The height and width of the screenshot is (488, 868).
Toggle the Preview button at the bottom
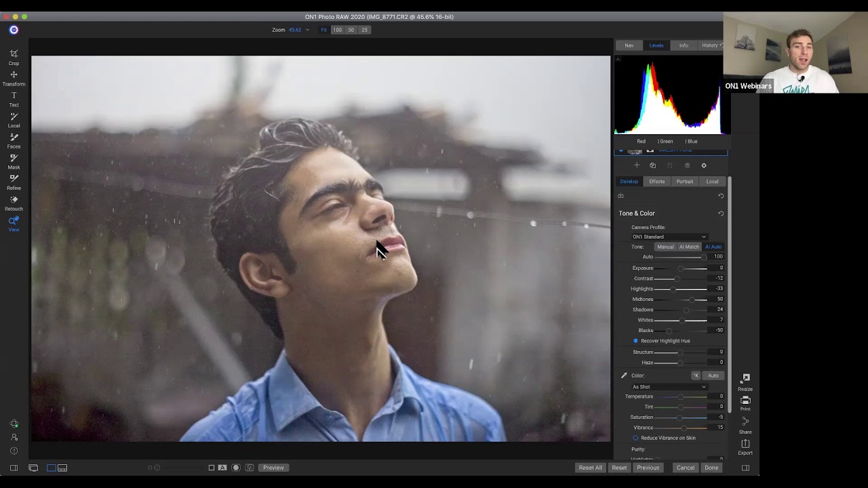coord(273,467)
